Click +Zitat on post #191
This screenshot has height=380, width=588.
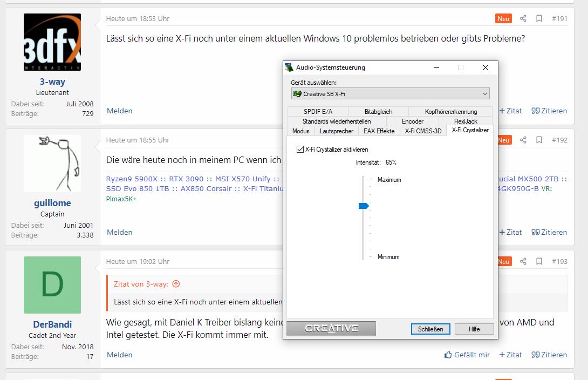point(510,111)
